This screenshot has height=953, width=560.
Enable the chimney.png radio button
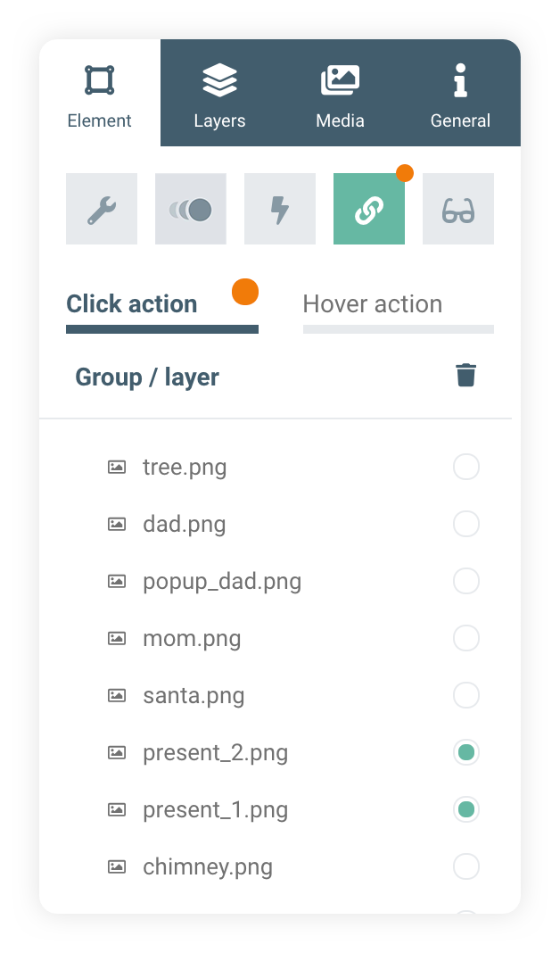(466, 866)
